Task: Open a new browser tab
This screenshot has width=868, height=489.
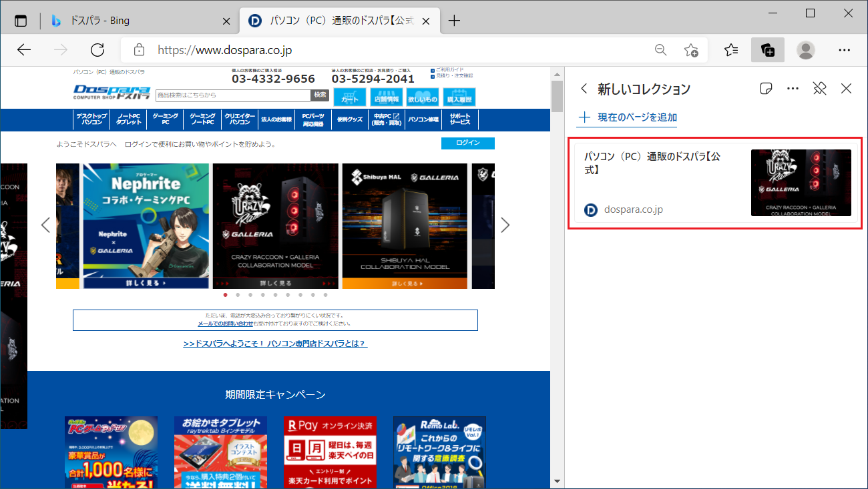Action: pos(454,21)
